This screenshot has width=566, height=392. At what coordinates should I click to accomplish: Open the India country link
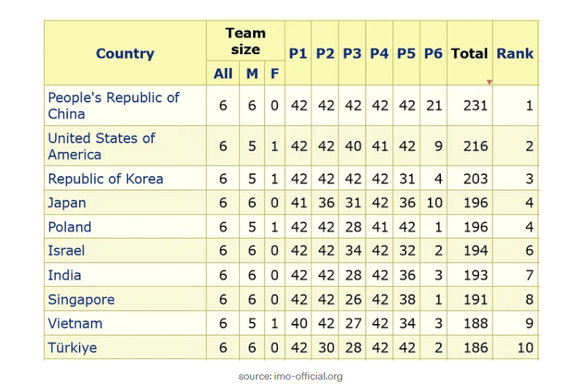pyautogui.click(x=64, y=275)
